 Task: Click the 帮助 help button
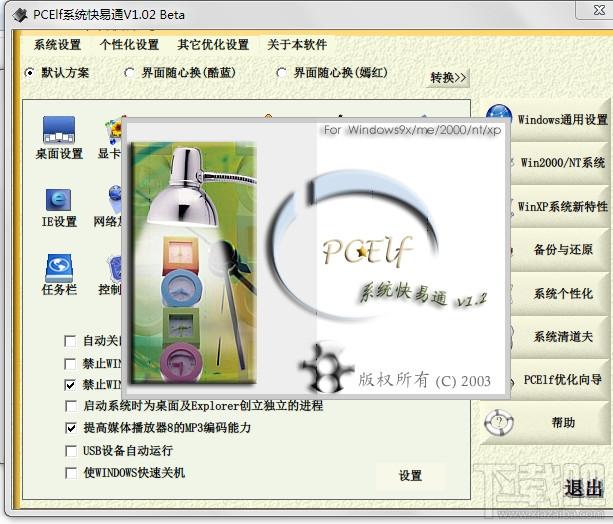click(x=563, y=422)
